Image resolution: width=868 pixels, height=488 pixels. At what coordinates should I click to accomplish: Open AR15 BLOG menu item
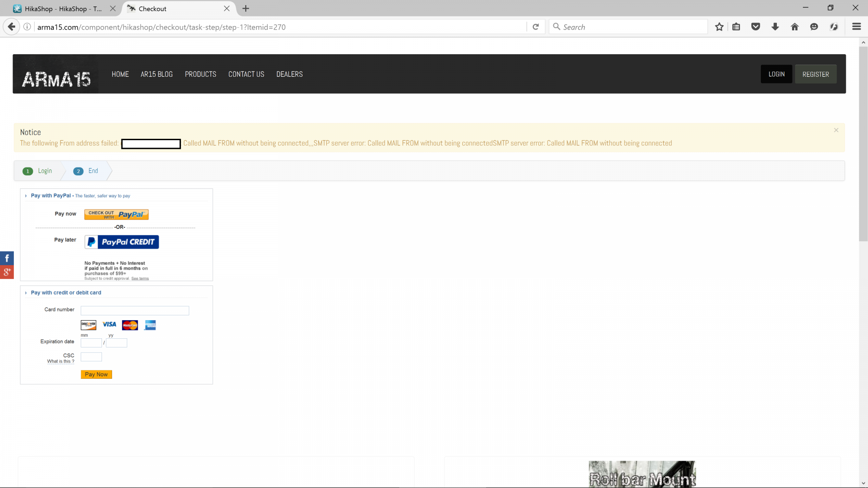pyautogui.click(x=156, y=74)
